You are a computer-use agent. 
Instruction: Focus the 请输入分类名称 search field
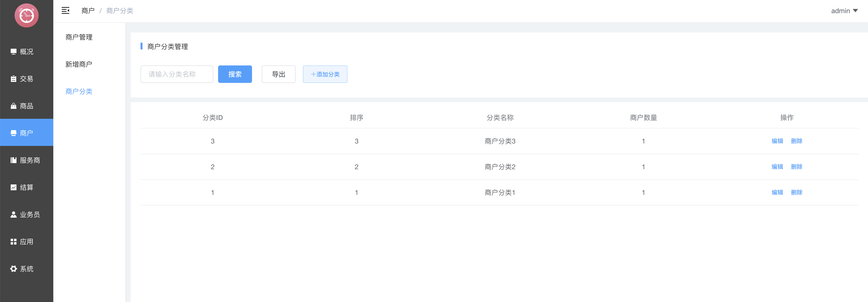[177, 74]
